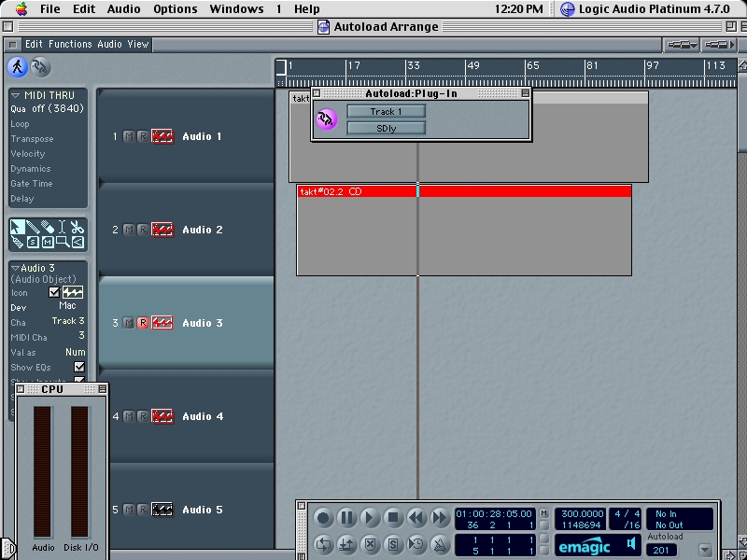Record-enable the Audio 1 track
This screenshot has height=560, width=747.
click(143, 136)
